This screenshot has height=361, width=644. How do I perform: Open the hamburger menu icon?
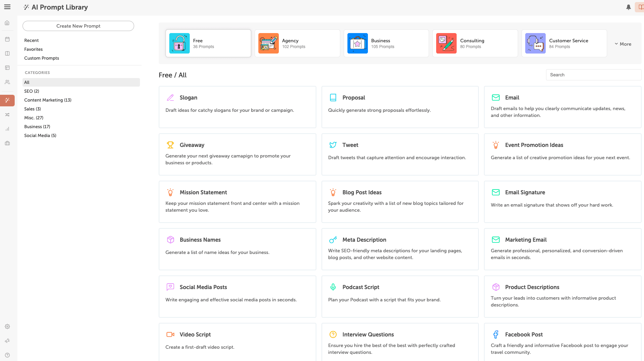pos(7,7)
